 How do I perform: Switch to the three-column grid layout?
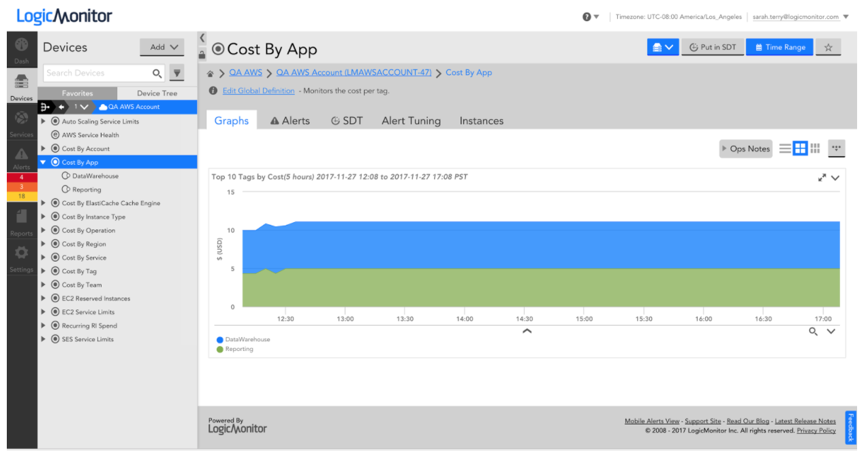pos(815,149)
